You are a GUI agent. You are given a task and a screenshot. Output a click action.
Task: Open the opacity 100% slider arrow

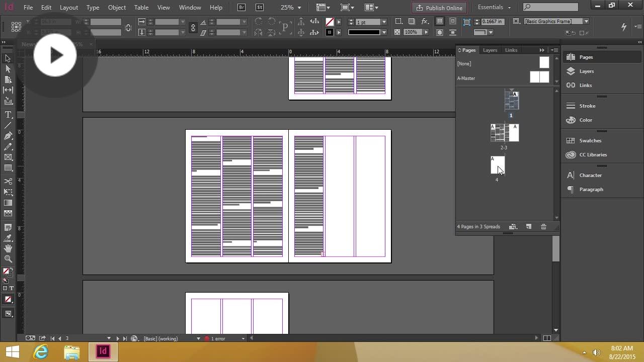click(x=426, y=32)
